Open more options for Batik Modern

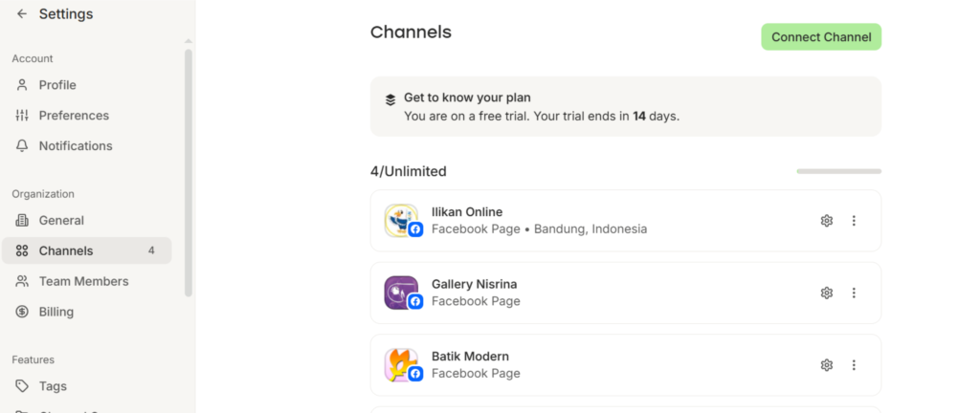[x=854, y=365]
